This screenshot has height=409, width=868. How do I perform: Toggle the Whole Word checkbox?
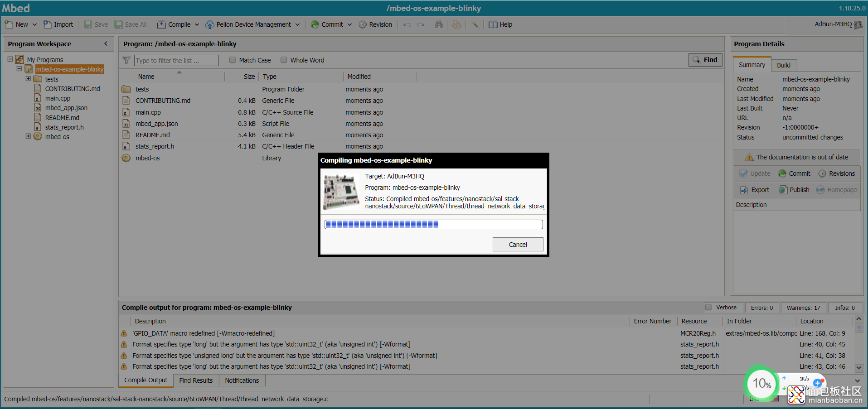(284, 60)
